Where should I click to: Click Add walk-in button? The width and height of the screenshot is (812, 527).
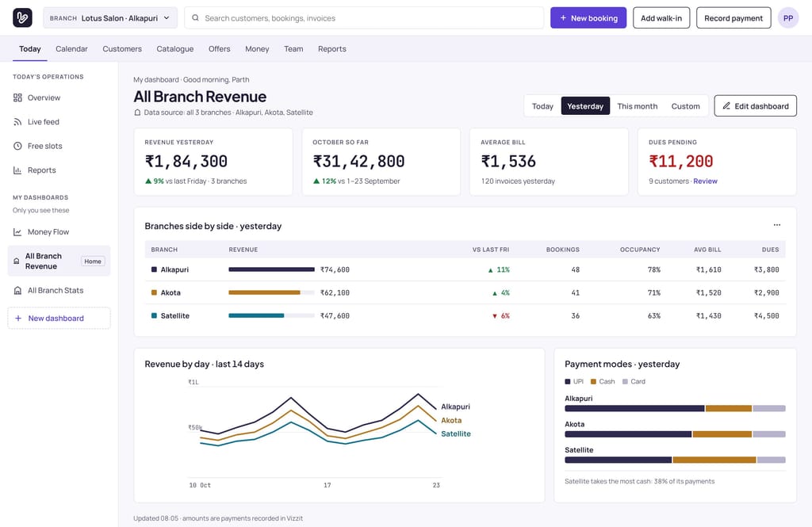pos(661,17)
